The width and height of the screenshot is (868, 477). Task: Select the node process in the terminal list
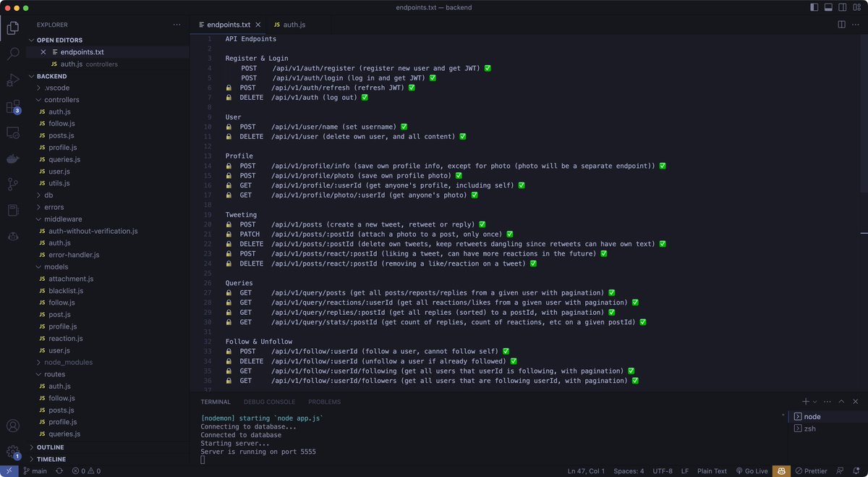pos(814,416)
